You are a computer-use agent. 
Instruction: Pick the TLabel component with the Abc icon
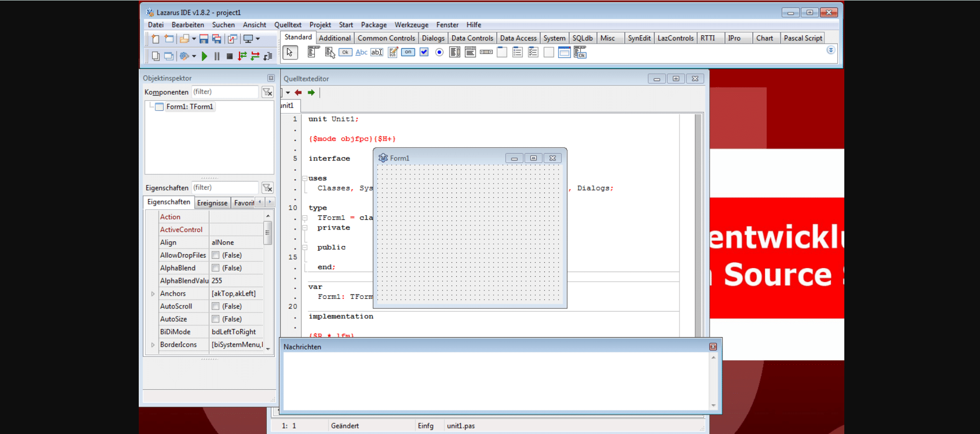coord(361,52)
